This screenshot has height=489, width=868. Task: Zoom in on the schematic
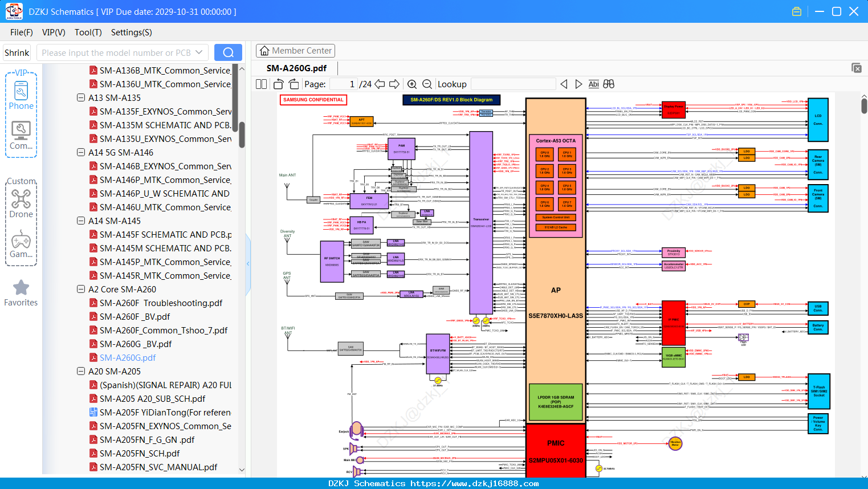pos(412,84)
